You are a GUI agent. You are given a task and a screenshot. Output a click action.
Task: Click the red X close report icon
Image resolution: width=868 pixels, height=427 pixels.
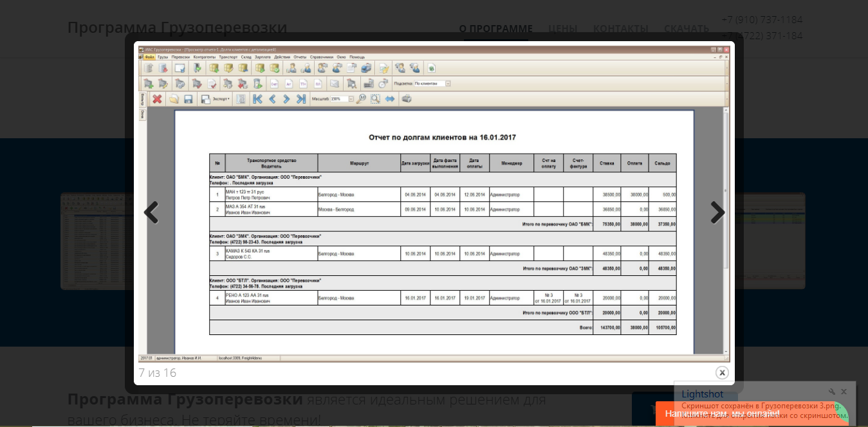pos(156,99)
